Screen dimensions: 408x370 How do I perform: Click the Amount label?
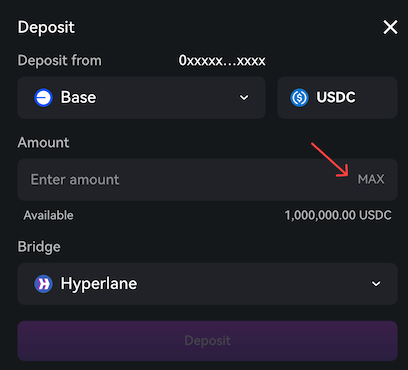43,143
